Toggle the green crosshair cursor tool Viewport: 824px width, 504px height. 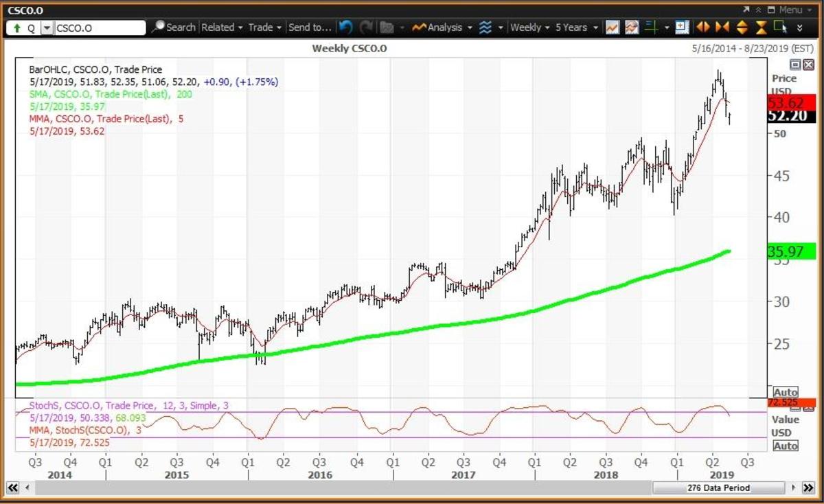click(x=652, y=27)
